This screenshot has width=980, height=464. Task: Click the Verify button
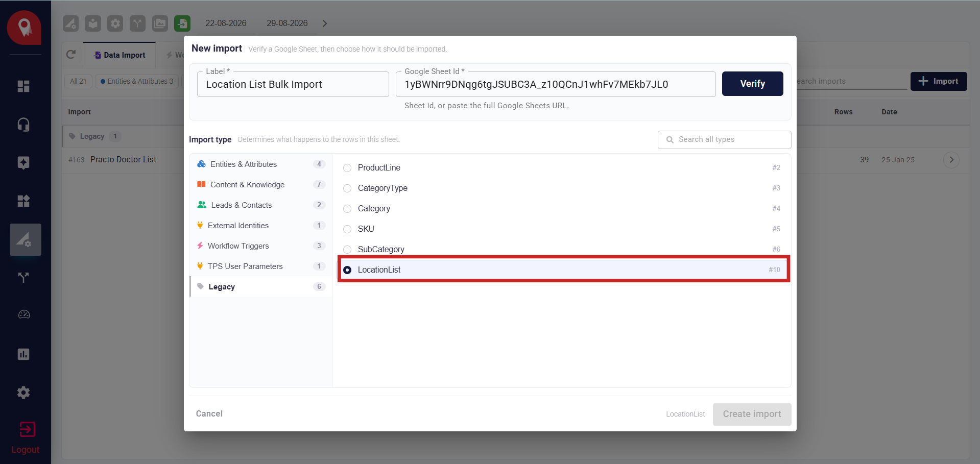tap(752, 84)
